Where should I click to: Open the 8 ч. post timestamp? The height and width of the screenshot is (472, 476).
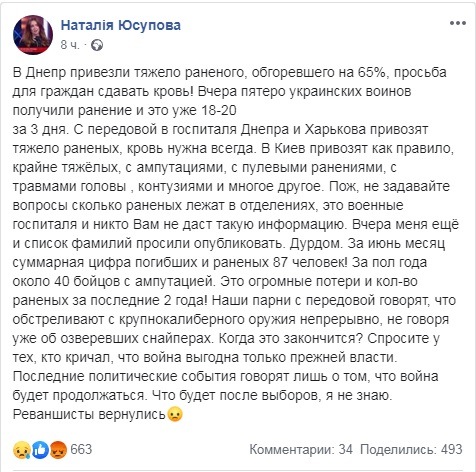tap(70, 45)
